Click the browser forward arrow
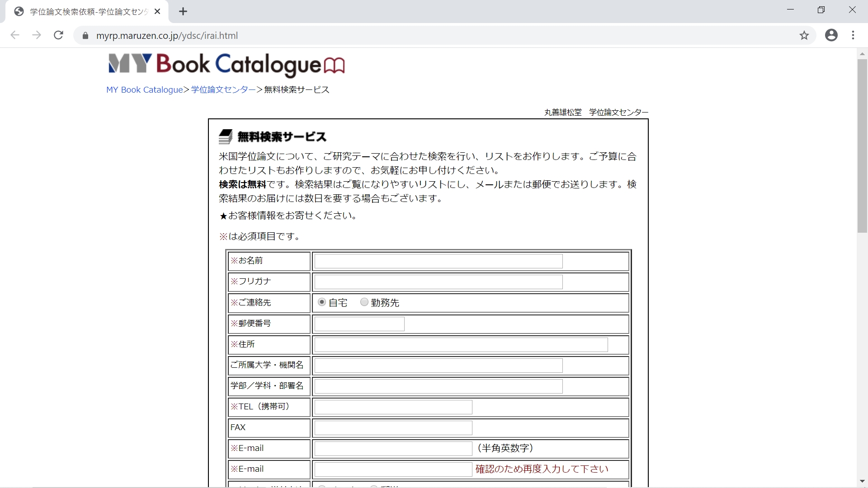Screen dimensions: 868x488 point(37,35)
